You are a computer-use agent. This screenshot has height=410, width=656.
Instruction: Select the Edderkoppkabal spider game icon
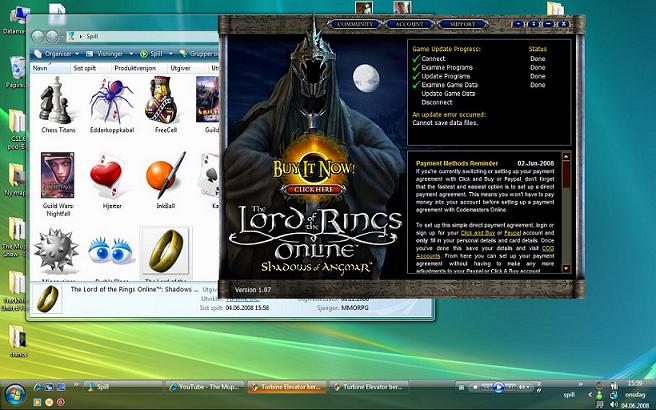(x=111, y=100)
